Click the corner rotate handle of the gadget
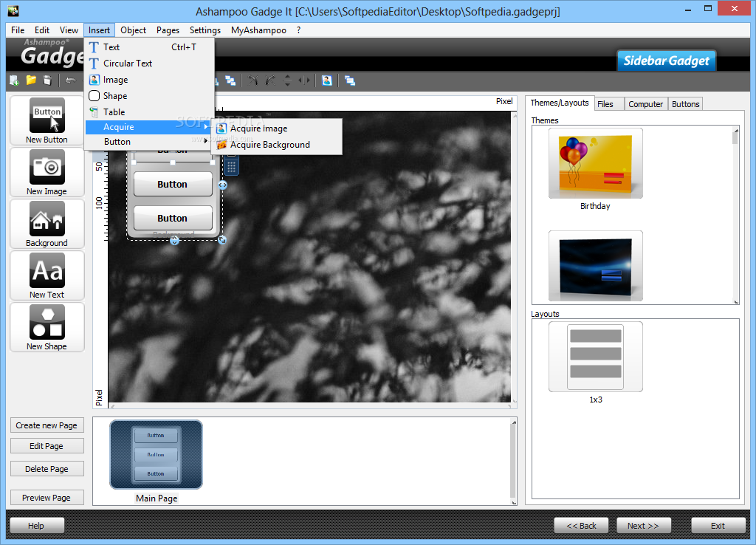 221,240
